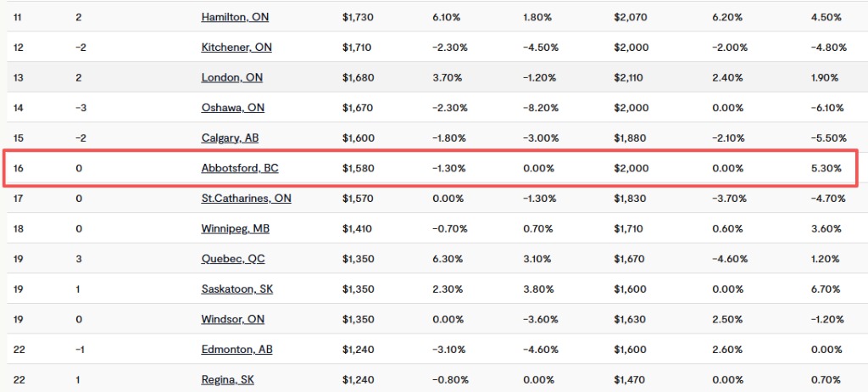The height and width of the screenshot is (392, 868).
Task: Select the Regina, SK link
Action: [x=228, y=379]
